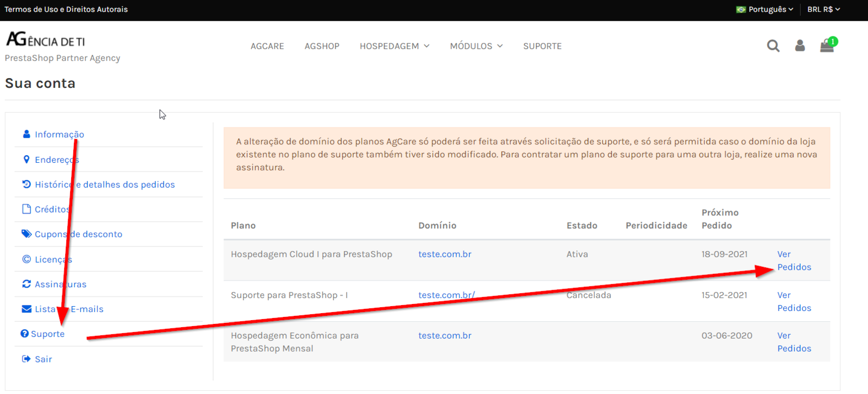Click the PrestaShop Partner Agency tagline

click(x=62, y=58)
